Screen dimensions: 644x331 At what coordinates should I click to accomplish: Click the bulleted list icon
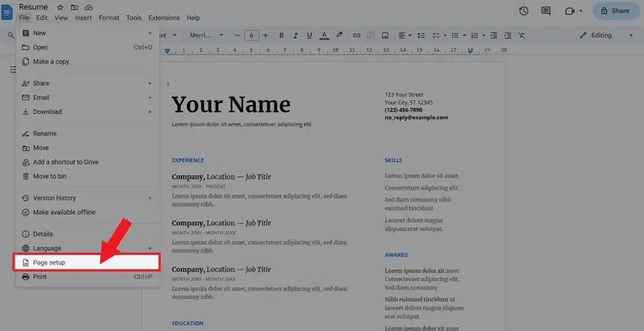[455, 35]
